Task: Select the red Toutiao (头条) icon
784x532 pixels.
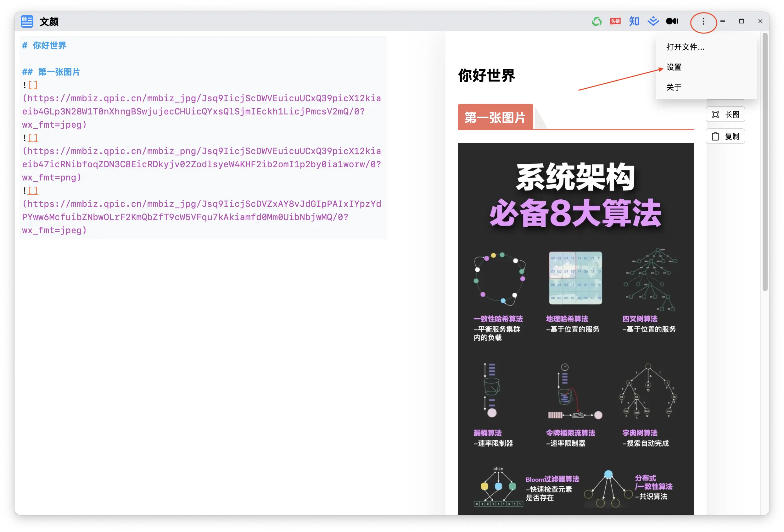Action: (615, 22)
